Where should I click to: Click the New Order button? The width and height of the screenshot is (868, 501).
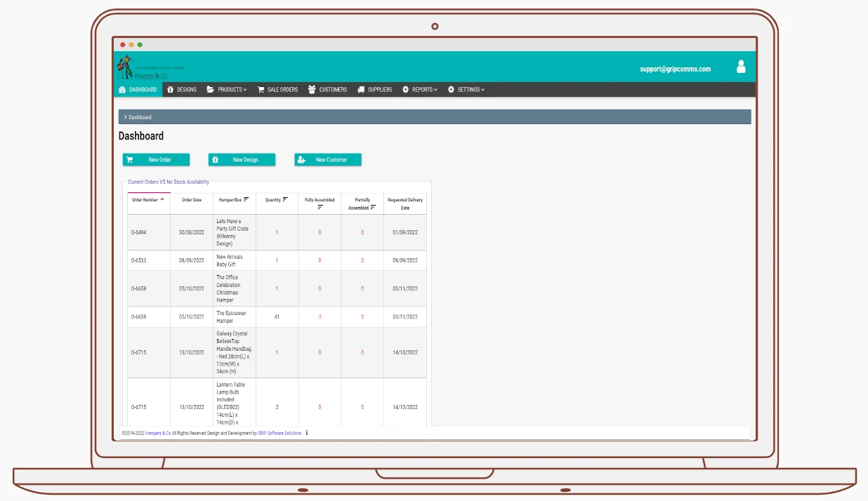156,160
